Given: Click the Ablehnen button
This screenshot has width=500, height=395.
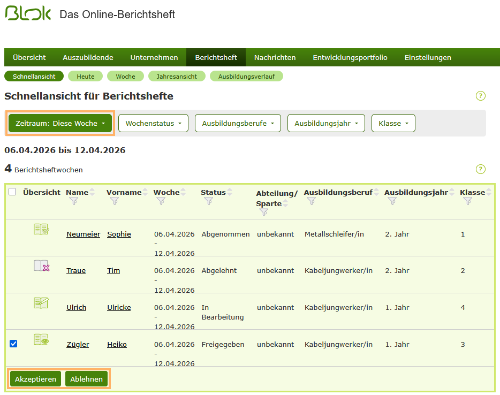Looking at the screenshot, I should pos(86,379).
